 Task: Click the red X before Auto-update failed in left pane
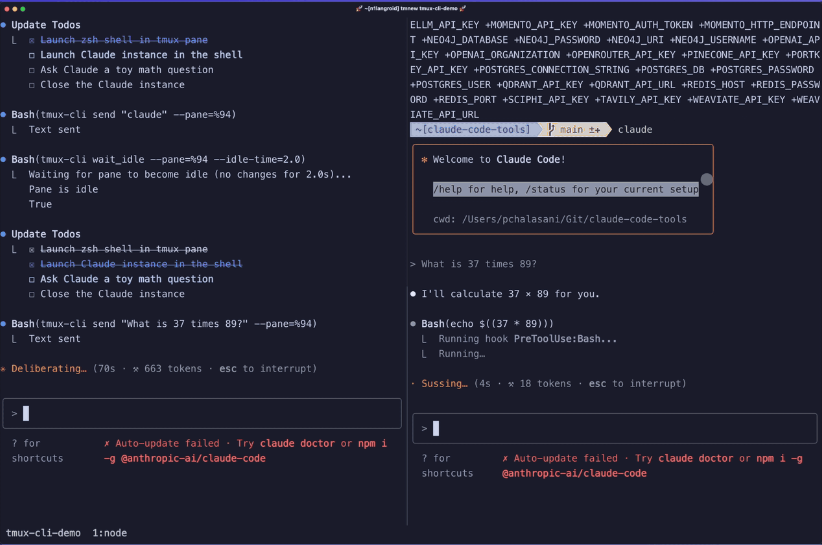point(106,443)
